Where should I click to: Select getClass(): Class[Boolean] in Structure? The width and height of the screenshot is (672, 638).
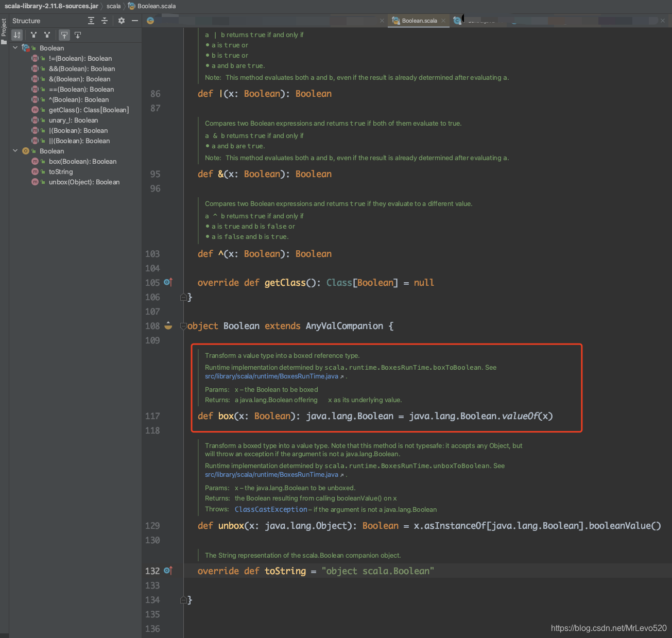[x=89, y=110]
